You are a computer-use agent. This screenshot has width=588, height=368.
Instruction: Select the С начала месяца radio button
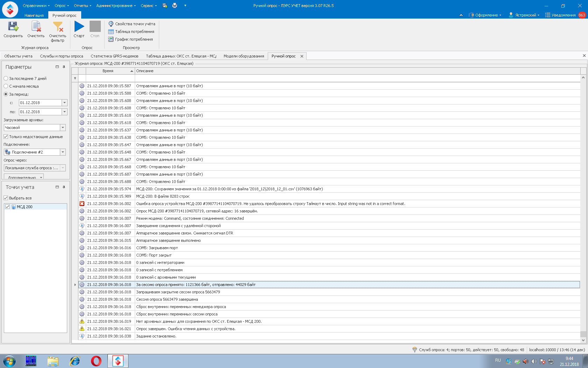tap(6, 86)
